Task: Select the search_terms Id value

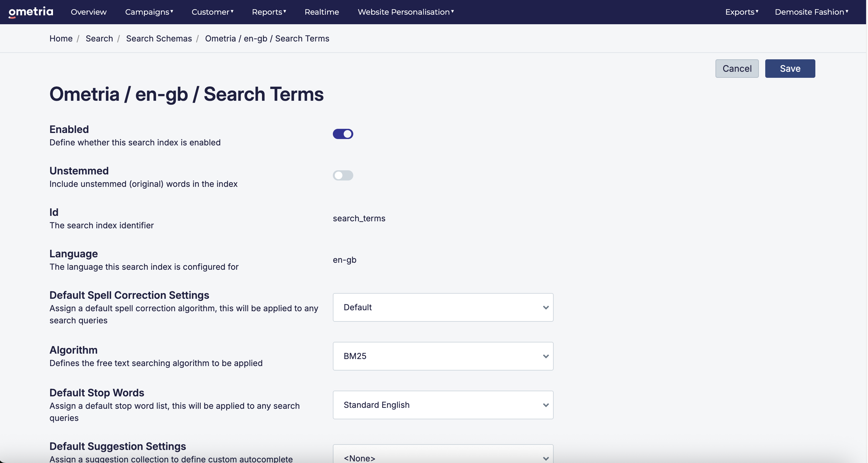Action: coord(359,218)
